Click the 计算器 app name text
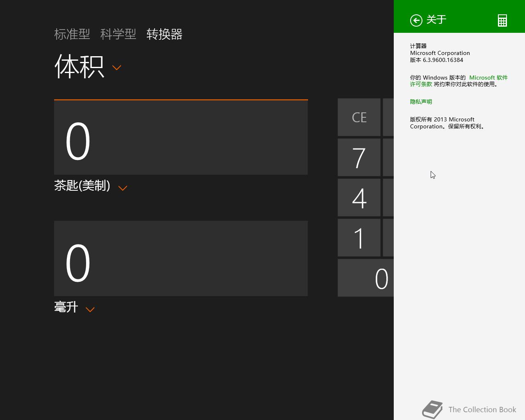 [x=418, y=46]
